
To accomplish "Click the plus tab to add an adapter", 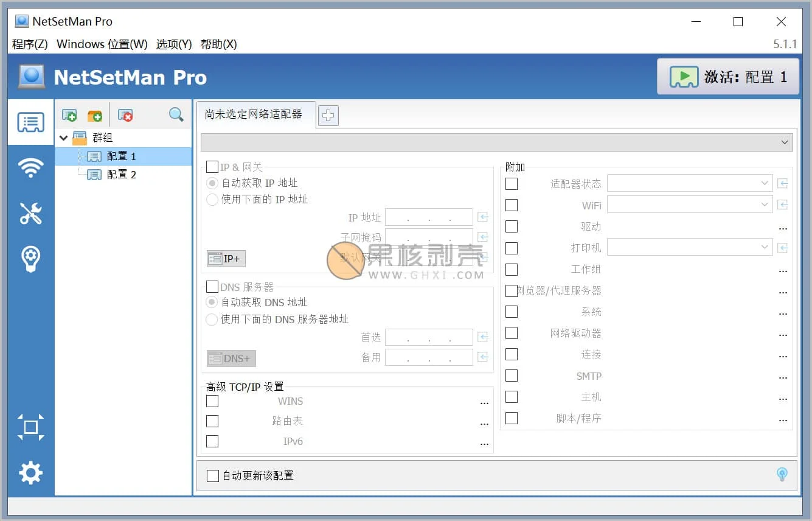I will click(328, 115).
